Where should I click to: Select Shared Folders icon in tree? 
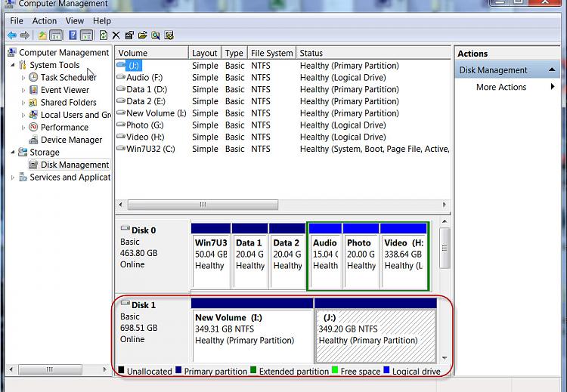pyautogui.click(x=33, y=102)
